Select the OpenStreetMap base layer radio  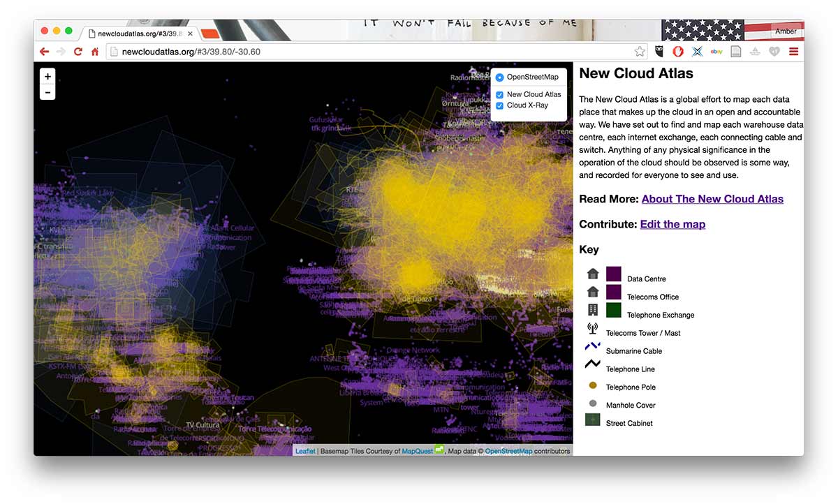click(500, 77)
